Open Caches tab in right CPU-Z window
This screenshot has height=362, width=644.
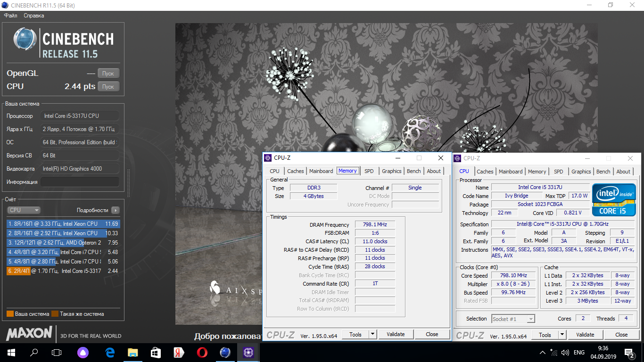pos(485,172)
